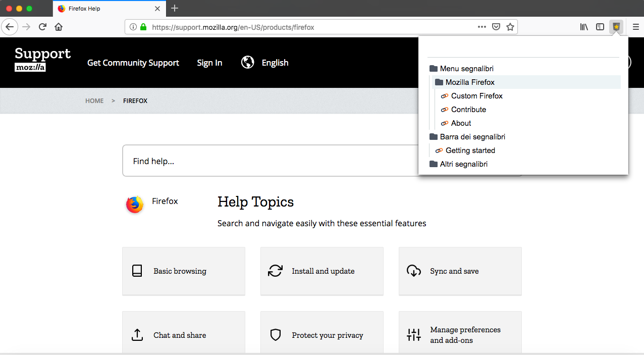Click the bookmarks extension toolbar icon
Screen dimensions: 644x355
(x=616, y=27)
